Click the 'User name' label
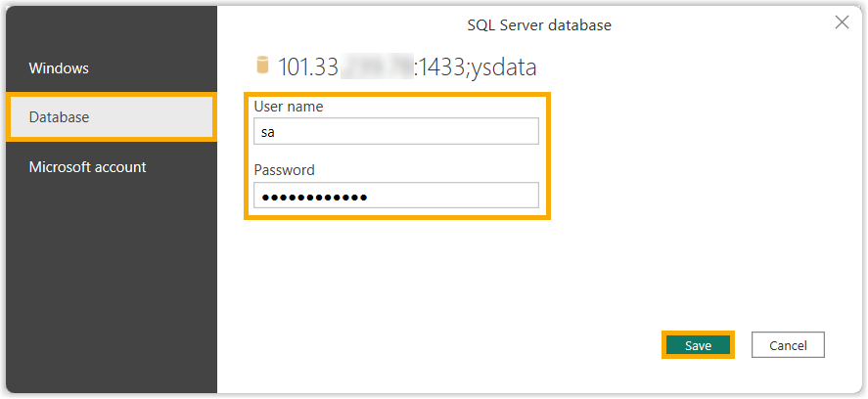 coord(289,107)
